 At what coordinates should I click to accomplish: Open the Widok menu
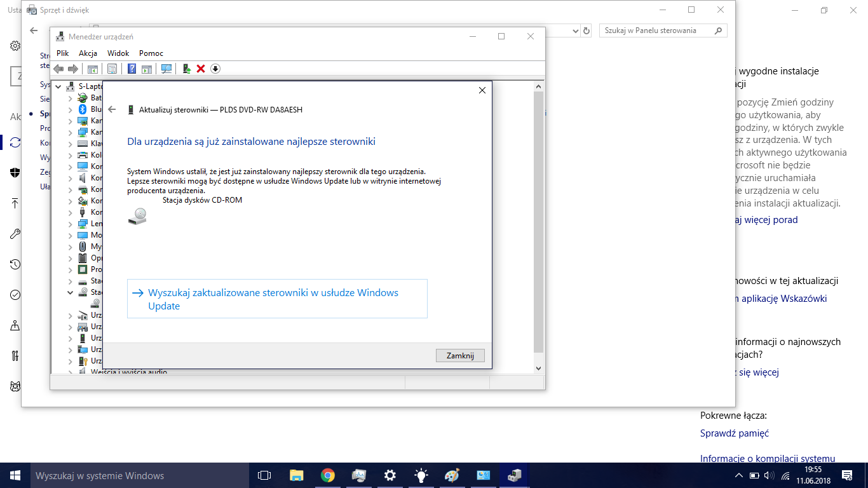tap(118, 53)
